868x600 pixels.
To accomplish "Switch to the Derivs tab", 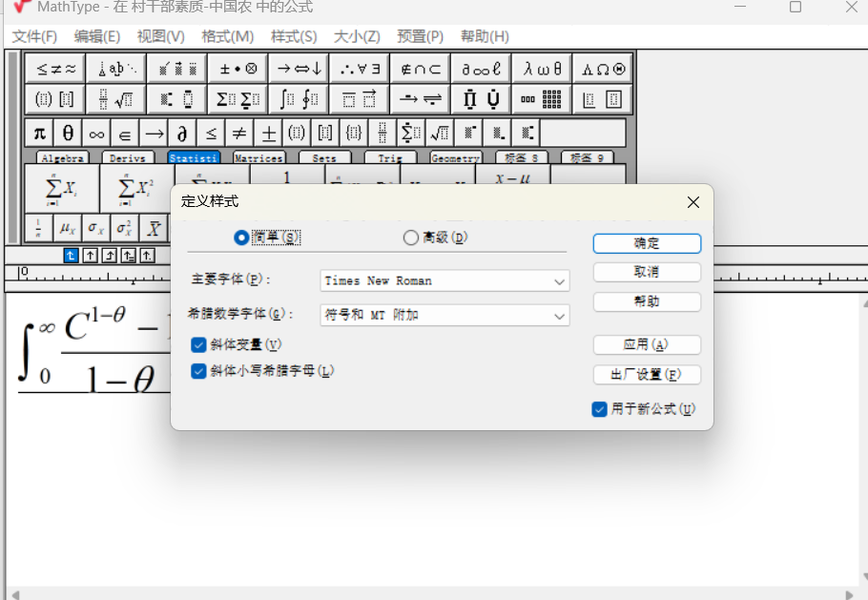I will click(127, 157).
